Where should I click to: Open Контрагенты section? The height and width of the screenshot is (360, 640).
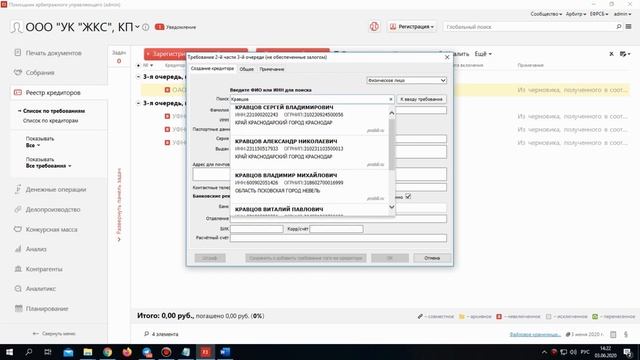(44, 269)
